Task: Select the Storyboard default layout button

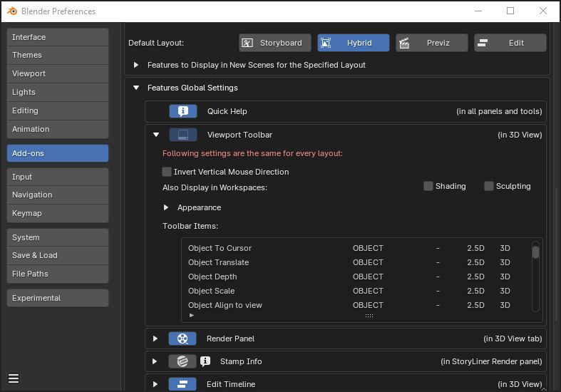Action: point(275,43)
